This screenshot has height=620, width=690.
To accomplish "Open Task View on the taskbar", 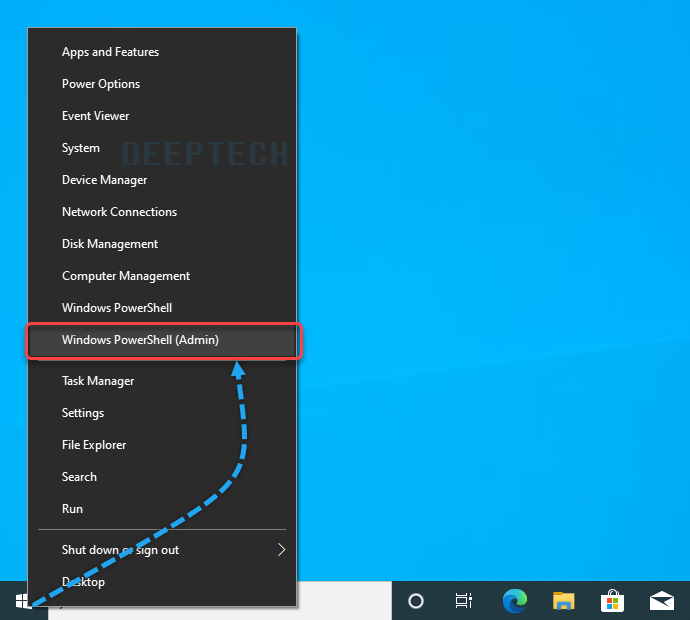I will tap(464, 601).
